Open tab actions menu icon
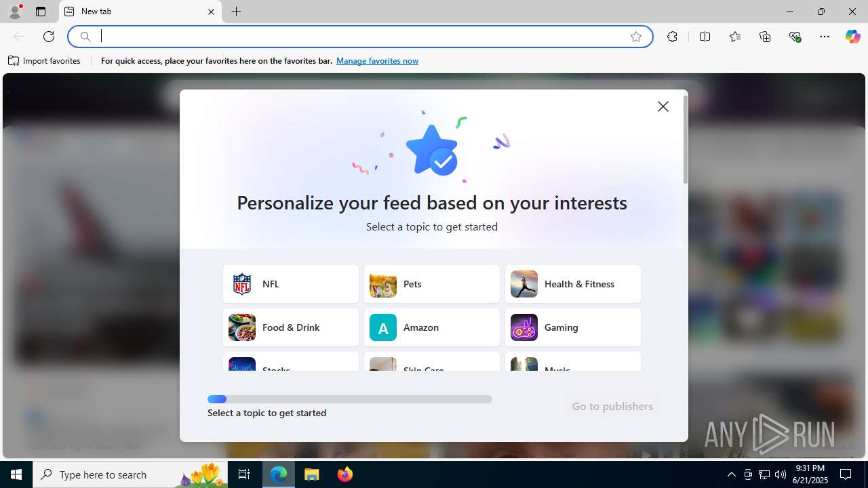 click(41, 12)
